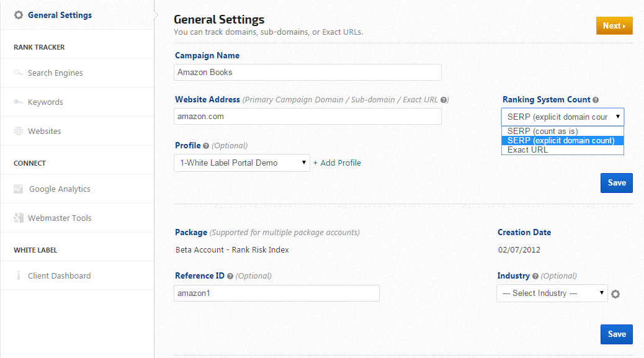Click the Google Analytics chart icon
Image resolution: width=644 pixels, height=358 pixels.
coord(19,189)
